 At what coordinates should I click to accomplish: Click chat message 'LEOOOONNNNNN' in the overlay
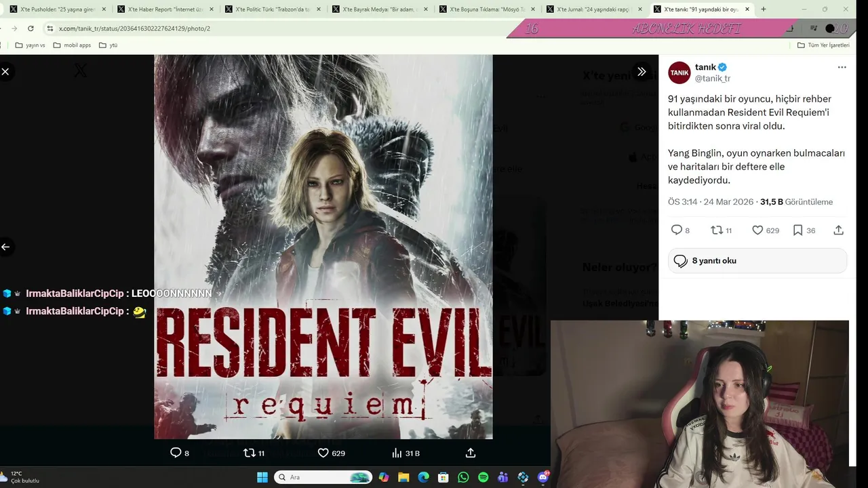(172, 293)
